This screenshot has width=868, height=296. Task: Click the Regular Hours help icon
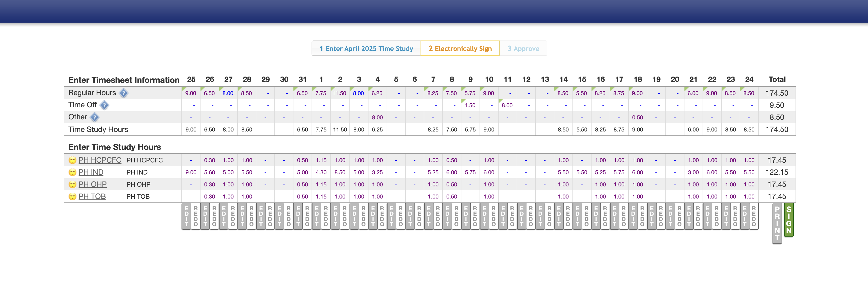pyautogui.click(x=124, y=93)
